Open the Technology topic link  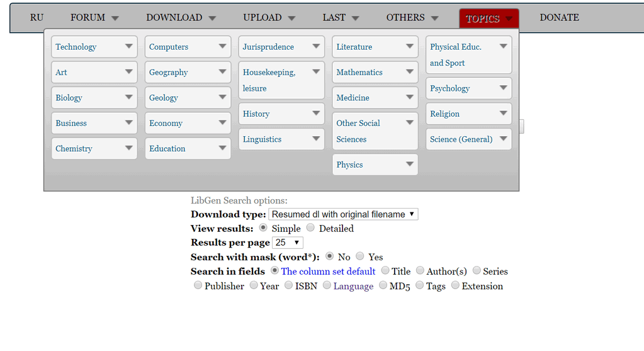pos(76,47)
